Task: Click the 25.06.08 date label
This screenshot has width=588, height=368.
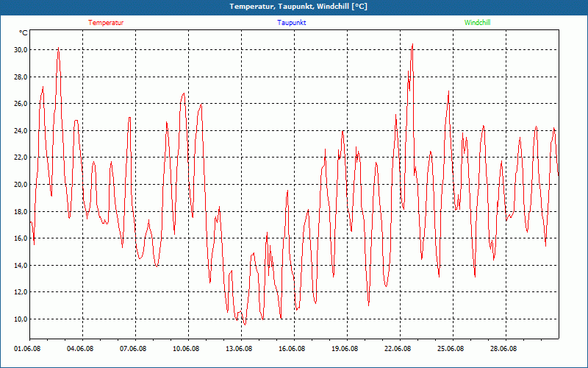Action: [451, 349]
